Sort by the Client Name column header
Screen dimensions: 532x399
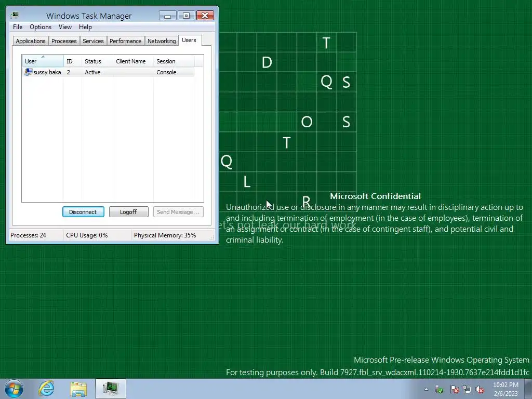tap(133, 61)
